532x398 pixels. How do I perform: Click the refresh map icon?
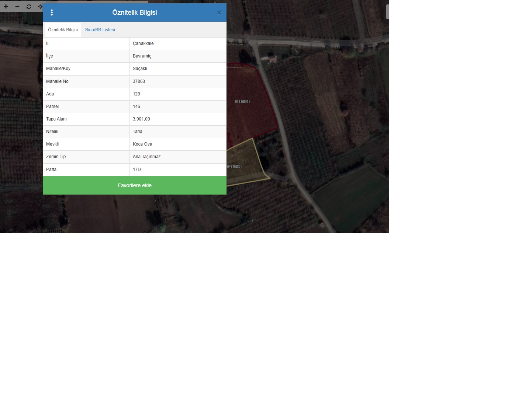click(x=29, y=7)
